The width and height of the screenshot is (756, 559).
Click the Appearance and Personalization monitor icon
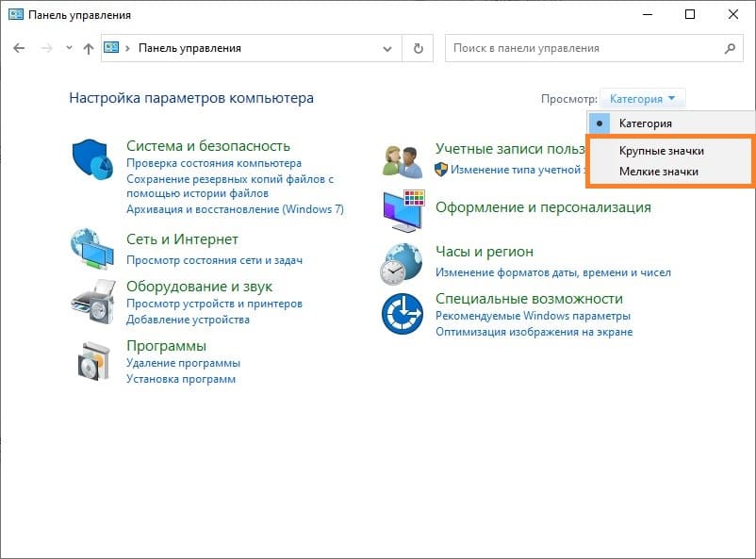(x=404, y=211)
